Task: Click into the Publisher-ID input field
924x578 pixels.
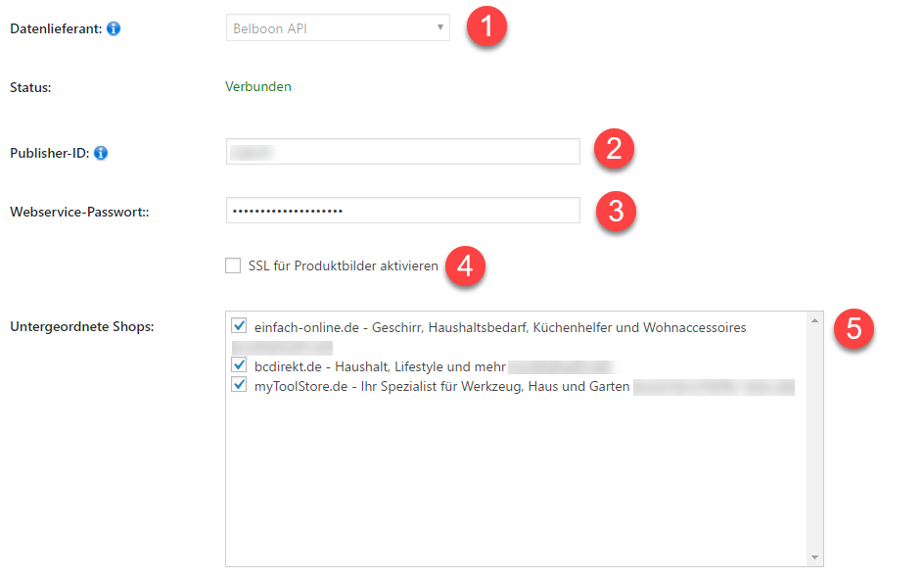Action: tap(403, 152)
